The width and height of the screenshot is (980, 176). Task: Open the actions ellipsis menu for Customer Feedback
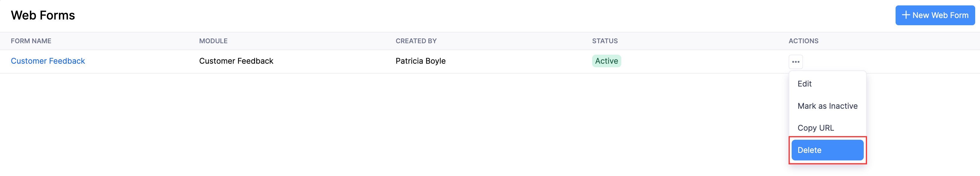pos(796,61)
